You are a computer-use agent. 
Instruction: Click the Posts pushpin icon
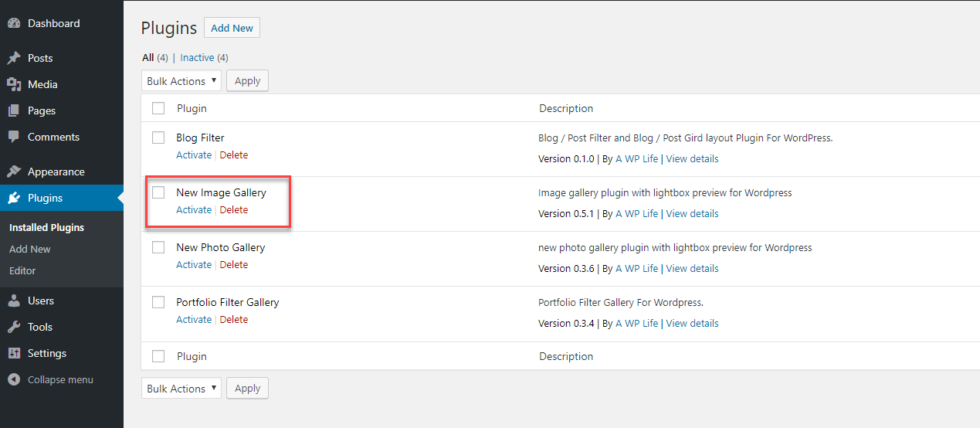(x=14, y=58)
